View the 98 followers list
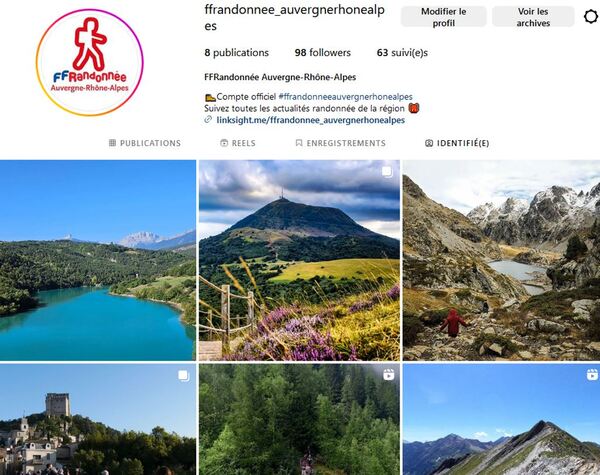 (x=323, y=52)
